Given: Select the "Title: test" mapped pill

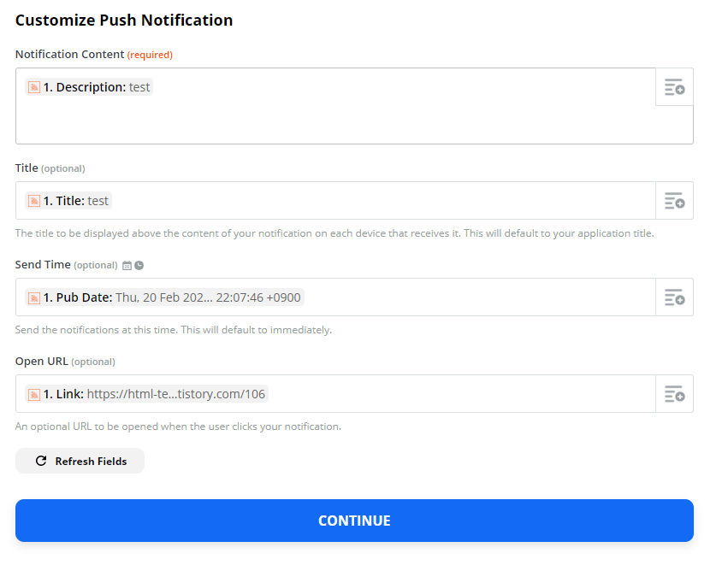Looking at the screenshot, I should tap(75, 201).
